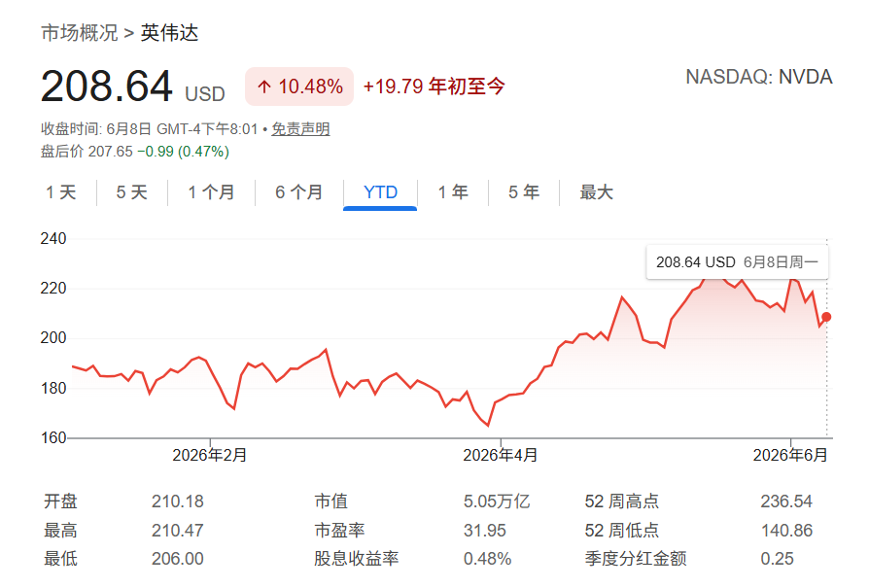Viewport: 869px width, 588px height.
Task: Click the 2026年2月 axis marker
Action: (x=210, y=455)
